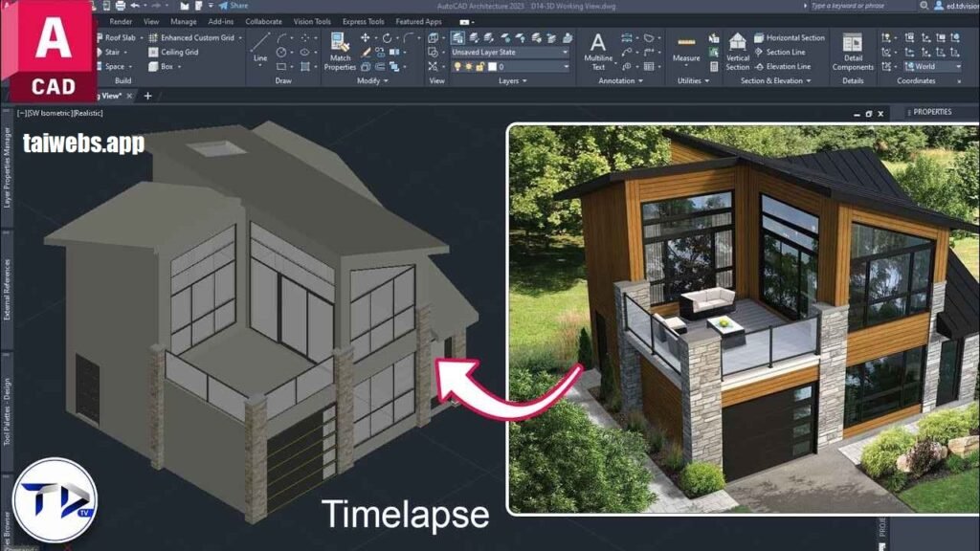980x551 pixels.
Task: Select the Rotate tool in Modify panel
Action: [387, 38]
